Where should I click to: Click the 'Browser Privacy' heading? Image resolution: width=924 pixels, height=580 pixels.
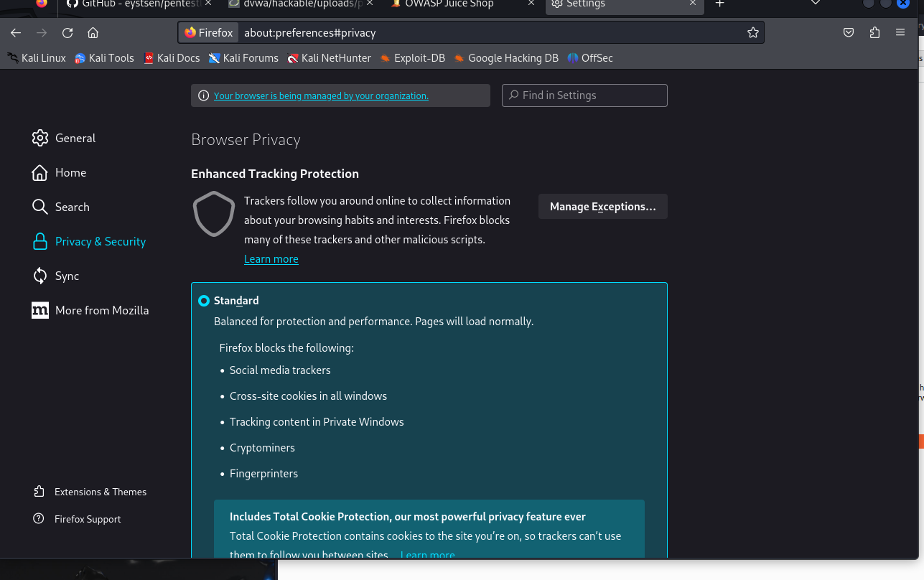[246, 140]
